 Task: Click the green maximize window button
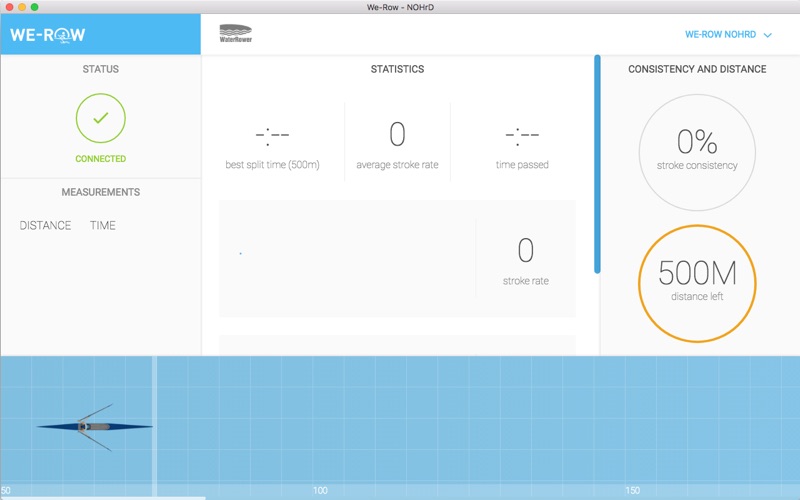pyautogui.click(x=34, y=7)
